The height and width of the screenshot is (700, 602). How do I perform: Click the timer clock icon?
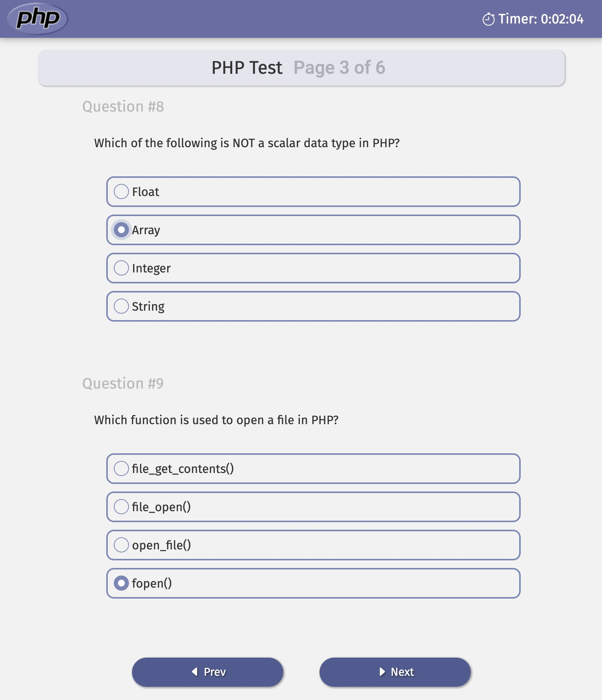(x=488, y=19)
